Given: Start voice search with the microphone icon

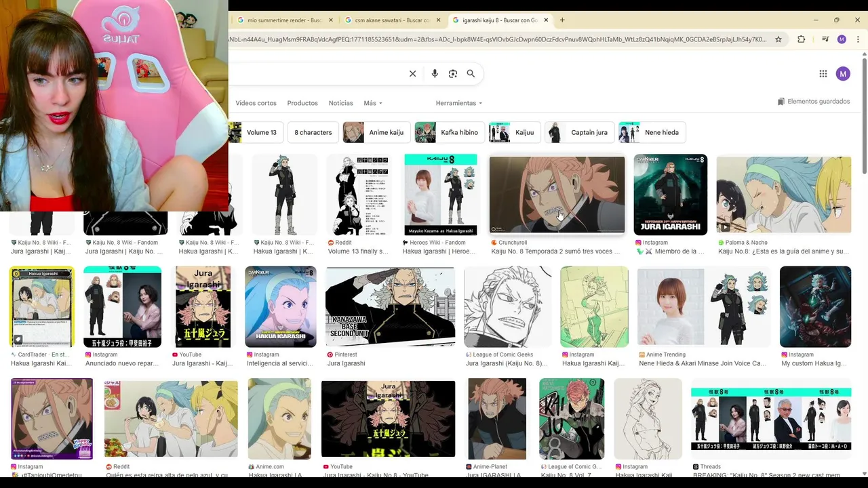Looking at the screenshot, I should pyautogui.click(x=435, y=74).
